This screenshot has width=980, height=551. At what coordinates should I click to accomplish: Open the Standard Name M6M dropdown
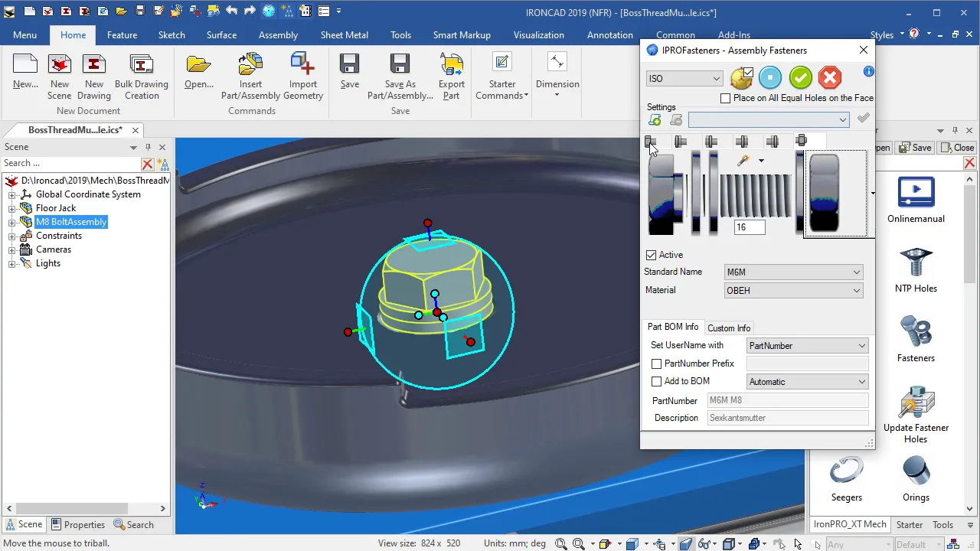793,272
